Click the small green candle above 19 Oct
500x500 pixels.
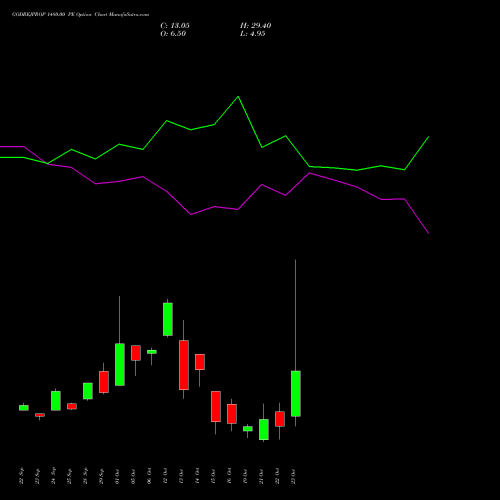pos(248,429)
